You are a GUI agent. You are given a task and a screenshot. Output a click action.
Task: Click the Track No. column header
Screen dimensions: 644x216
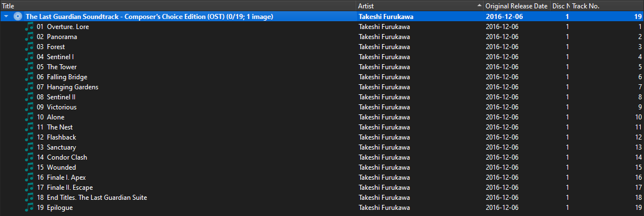607,6
